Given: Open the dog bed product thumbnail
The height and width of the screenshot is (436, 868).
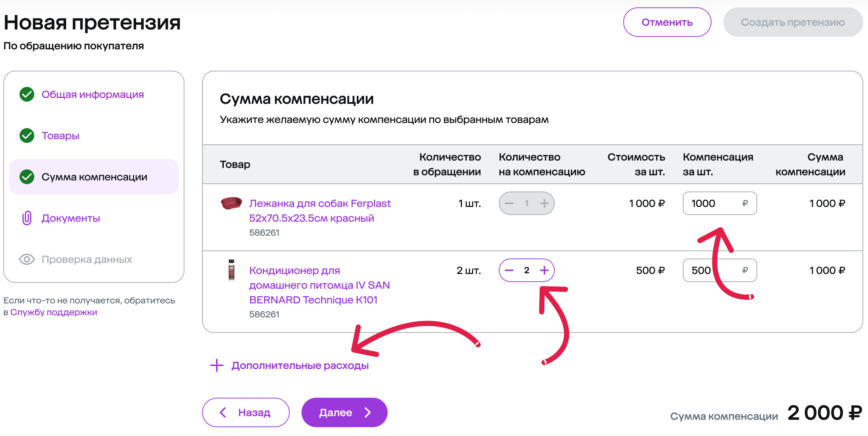Looking at the screenshot, I should coord(231,203).
